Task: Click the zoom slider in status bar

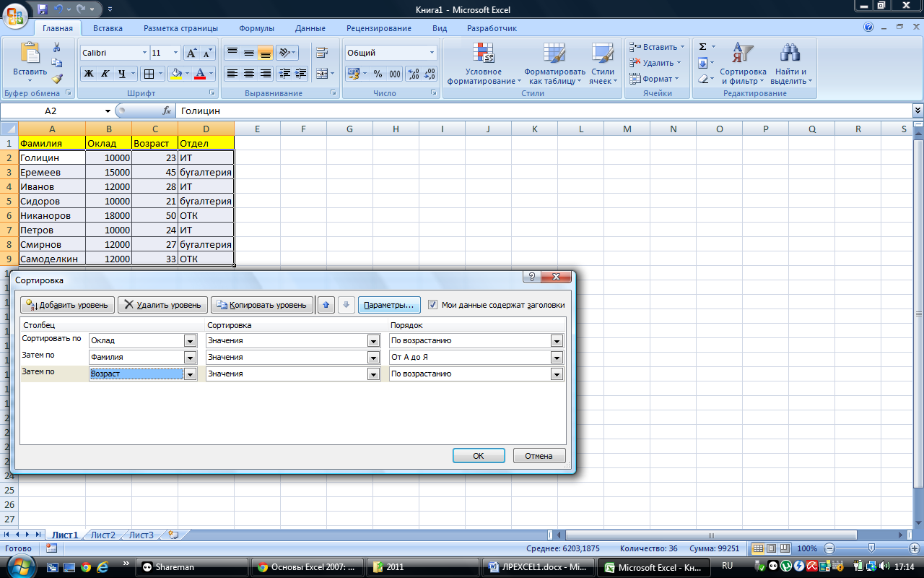Action: pos(871,548)
